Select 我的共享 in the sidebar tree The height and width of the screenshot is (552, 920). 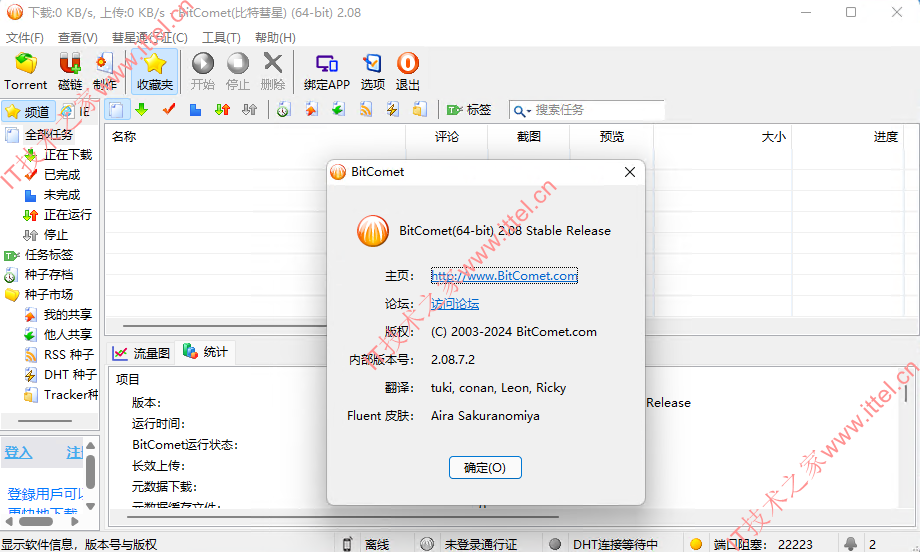point(68,314)
